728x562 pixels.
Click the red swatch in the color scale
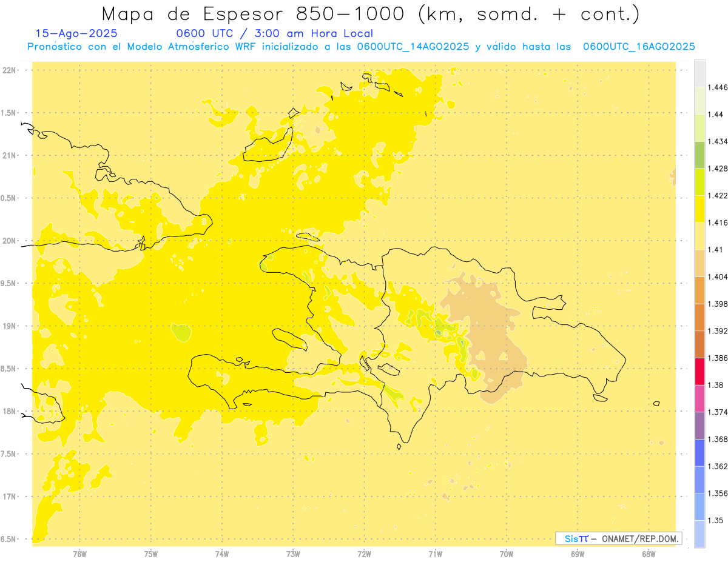[699, 371]
